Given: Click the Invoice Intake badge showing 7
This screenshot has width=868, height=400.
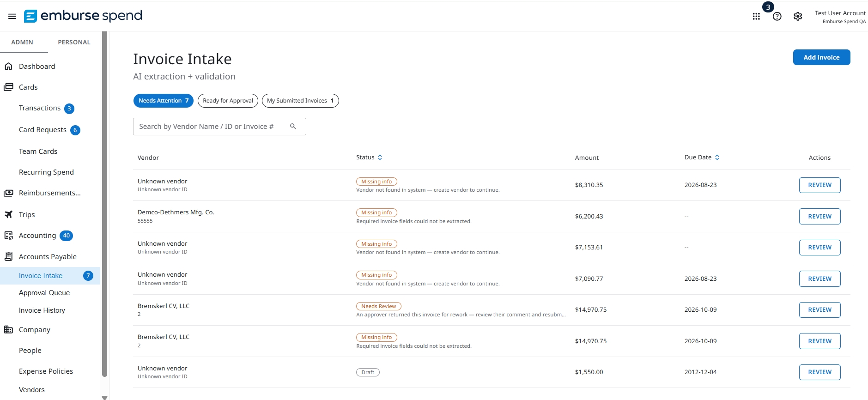Looking at the screenshot, I should click(x=88, y=276).
